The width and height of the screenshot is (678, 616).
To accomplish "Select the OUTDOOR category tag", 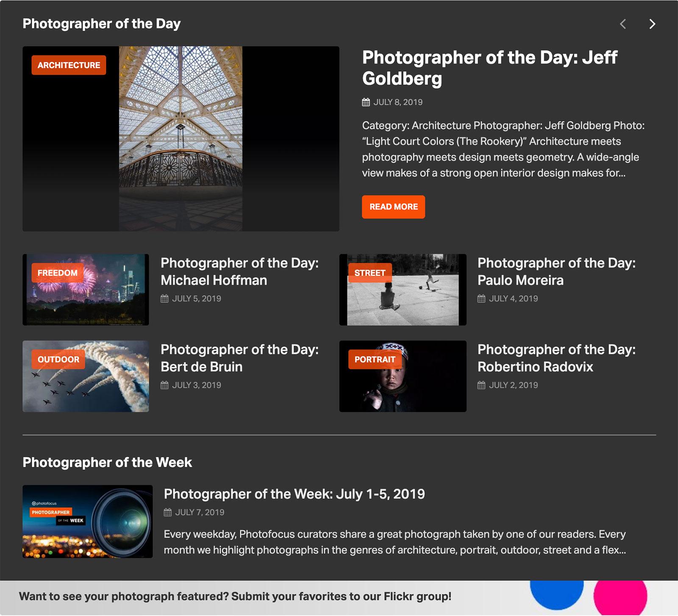I will pyautogui.click(x=58, y=360).
